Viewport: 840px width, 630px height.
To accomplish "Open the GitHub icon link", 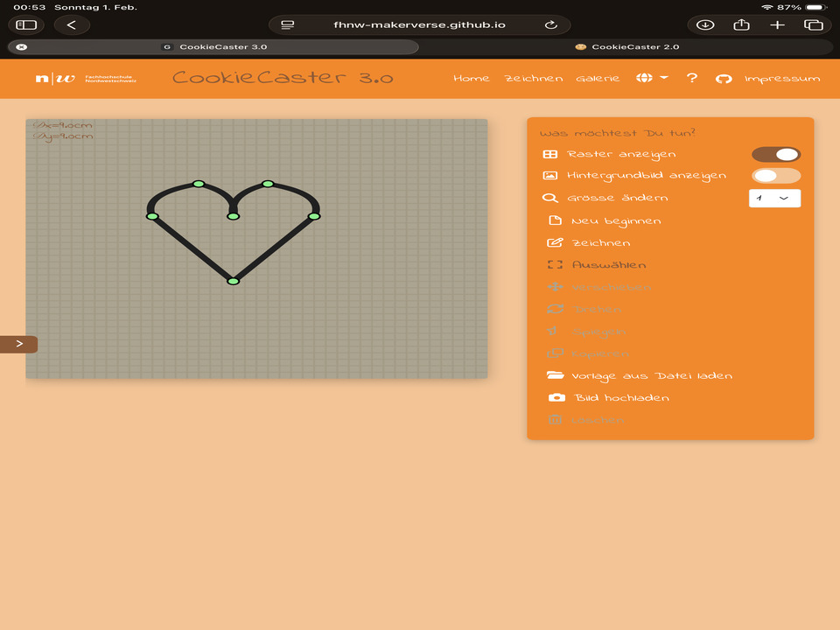I will point(724,79).
